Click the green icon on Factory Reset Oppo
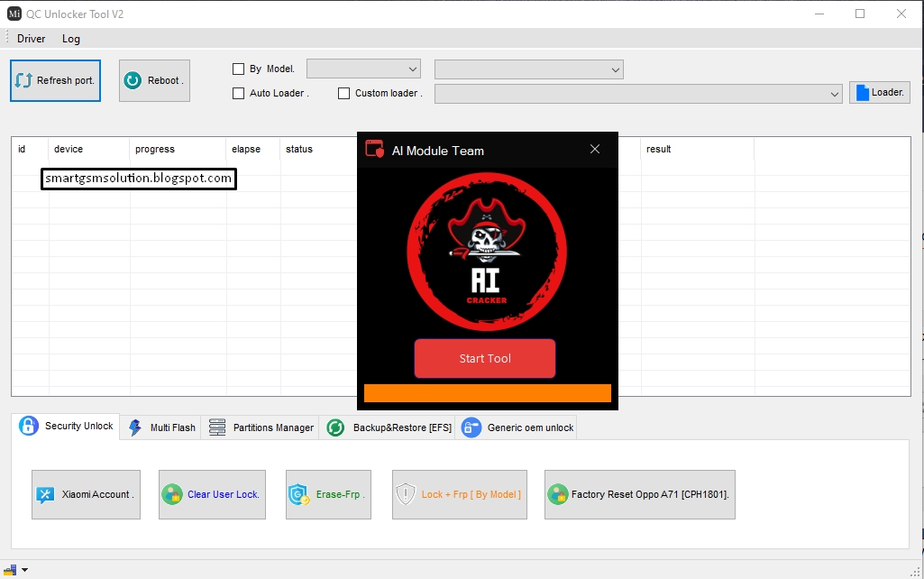The width and height of the screenshot is (924, 579). [x=557, y=494]
